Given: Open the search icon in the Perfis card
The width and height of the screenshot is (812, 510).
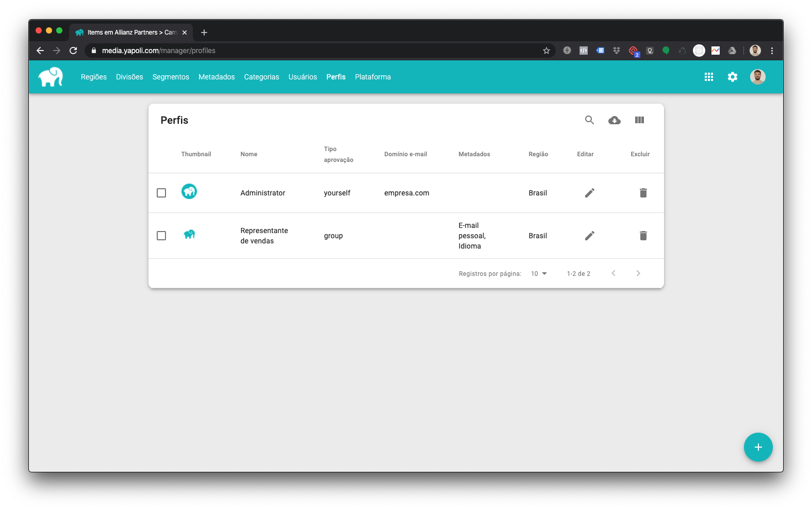Looking at the screenshot, I should (x=589, y=120).
